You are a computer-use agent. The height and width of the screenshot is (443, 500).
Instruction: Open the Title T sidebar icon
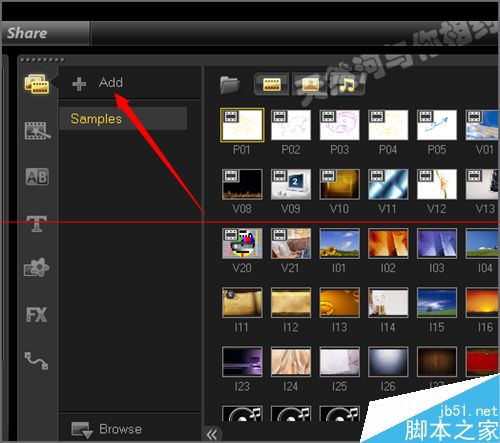tap(37, 223)
